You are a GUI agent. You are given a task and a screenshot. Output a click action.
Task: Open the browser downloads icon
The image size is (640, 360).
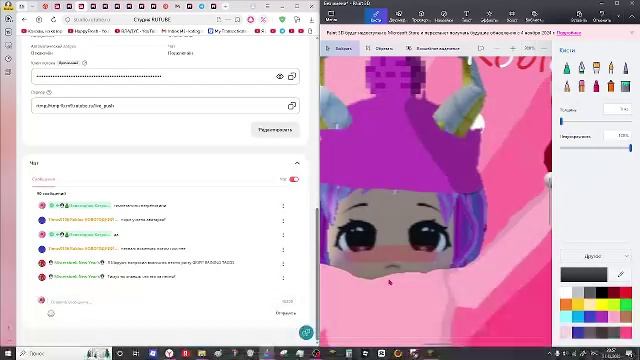(x=311, y=20)
